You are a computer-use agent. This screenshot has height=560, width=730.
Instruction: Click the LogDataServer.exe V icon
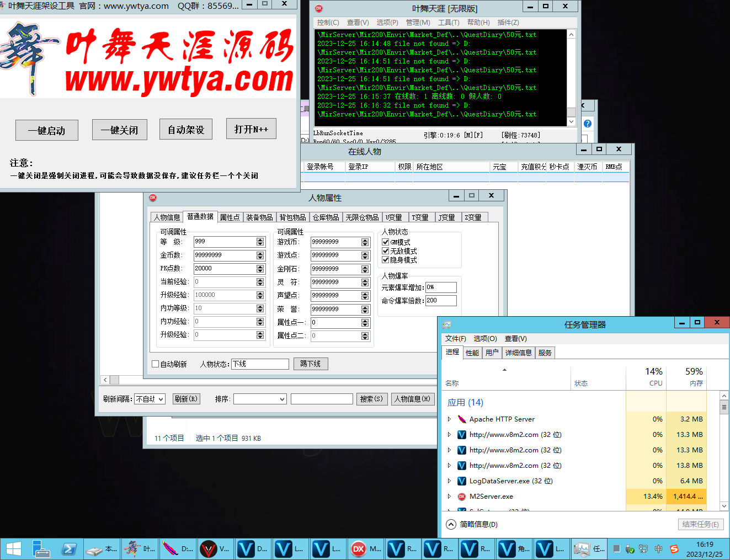[x=462, y=481]
